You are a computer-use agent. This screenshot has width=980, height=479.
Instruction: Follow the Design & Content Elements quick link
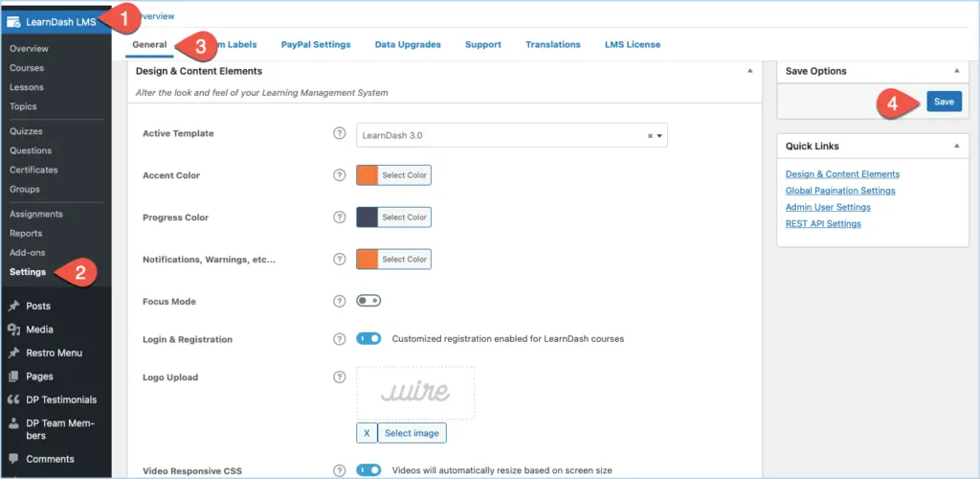click(x=842, y=174)
